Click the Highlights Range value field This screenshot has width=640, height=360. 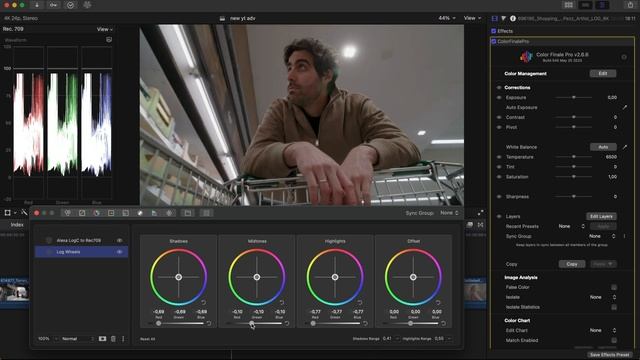point(439,339)
